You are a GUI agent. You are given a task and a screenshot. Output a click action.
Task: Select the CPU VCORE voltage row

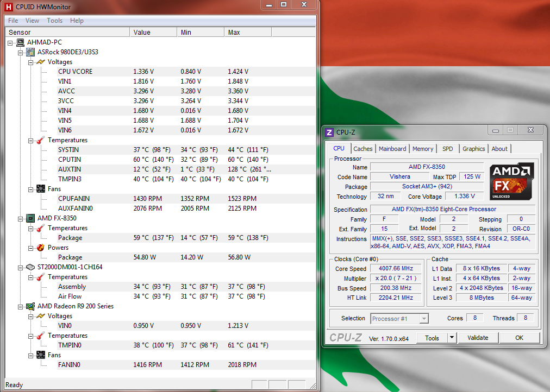pos(186,72)
